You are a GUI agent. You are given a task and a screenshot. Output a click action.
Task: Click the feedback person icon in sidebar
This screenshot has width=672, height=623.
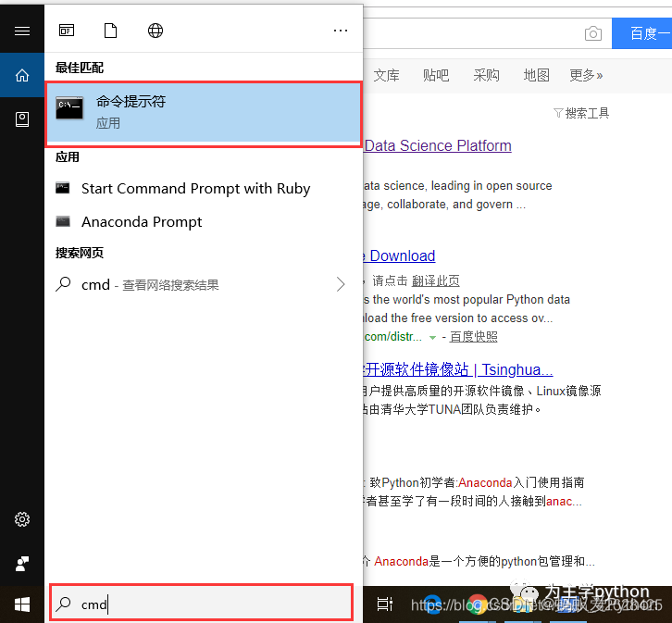click(22, 564)
